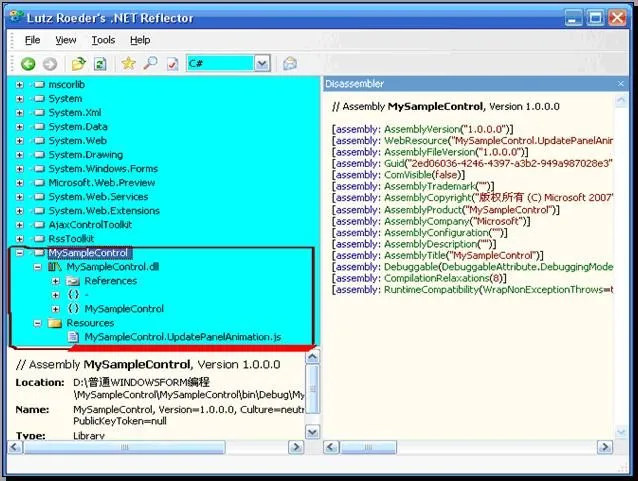This screenshot has width=638, height=481.
Task: Click the MySampleControl namespace braces icon
Action: point(73,309)
